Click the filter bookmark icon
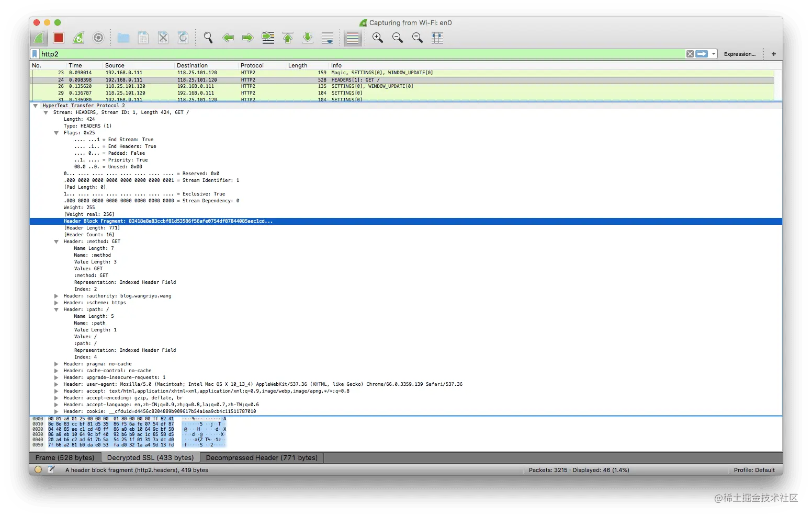The image size is (812, 517). (35, 54)
